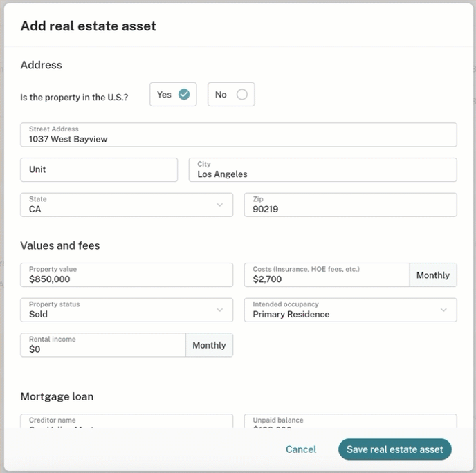
Task: Toggle Monthly frequency next to Rental income
Action: pyautogui.click(x=209, y=345)
